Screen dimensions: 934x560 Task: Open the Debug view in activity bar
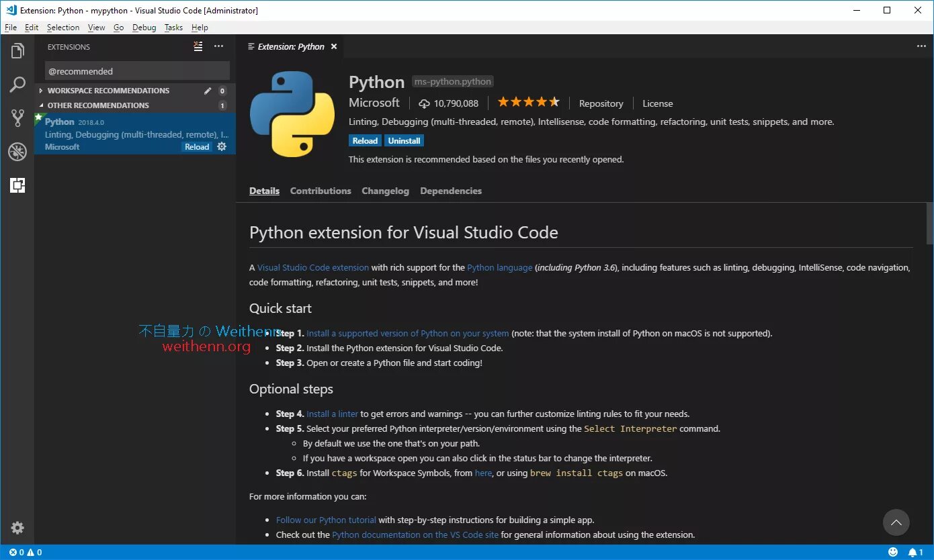(17, 152)
